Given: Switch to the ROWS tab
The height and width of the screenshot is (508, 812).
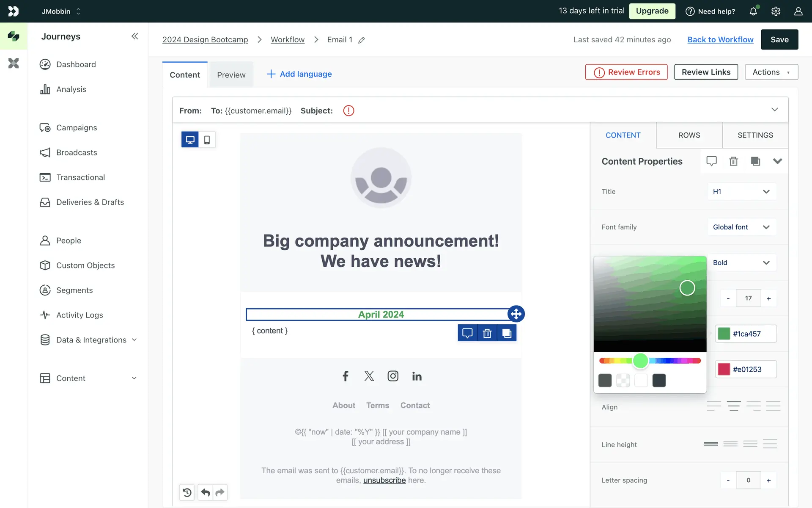Looking at the screenshot, I should tap(689, 135).
